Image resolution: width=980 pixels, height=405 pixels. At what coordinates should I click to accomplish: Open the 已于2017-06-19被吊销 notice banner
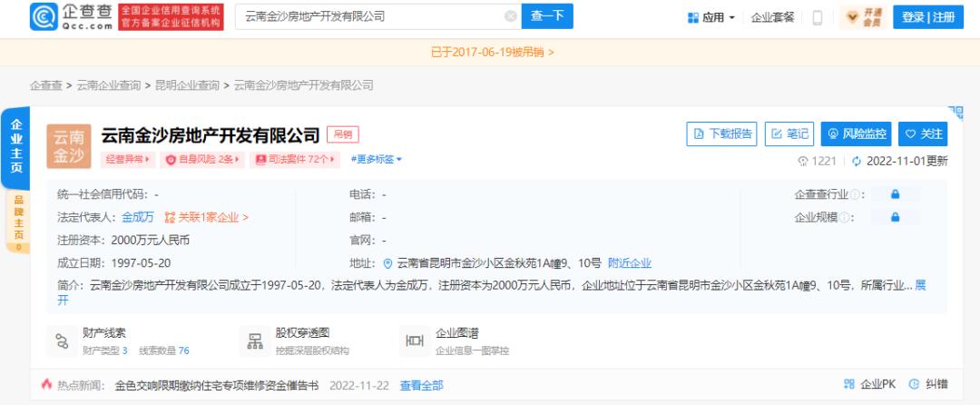click(493, 53)
